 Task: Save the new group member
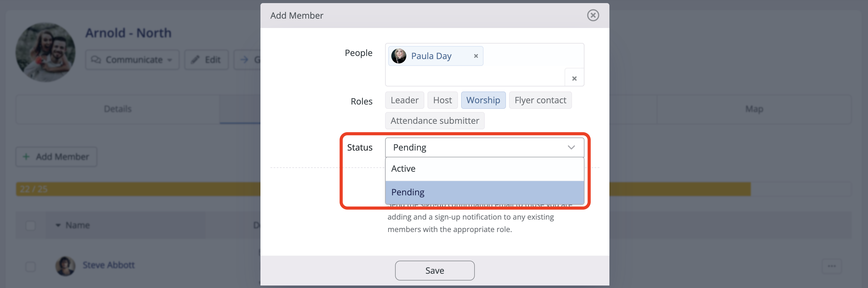(x=434, y=270)
